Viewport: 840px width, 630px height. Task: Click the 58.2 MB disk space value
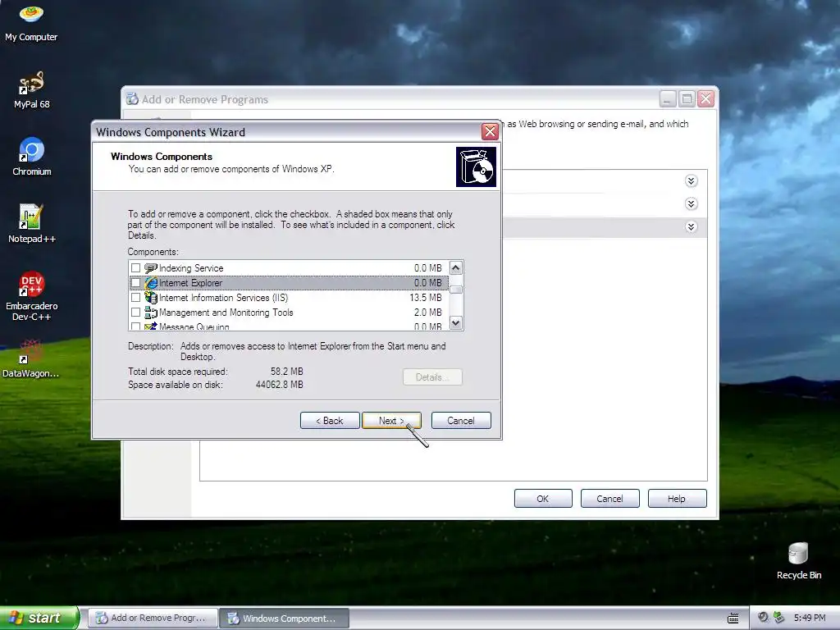286,372
